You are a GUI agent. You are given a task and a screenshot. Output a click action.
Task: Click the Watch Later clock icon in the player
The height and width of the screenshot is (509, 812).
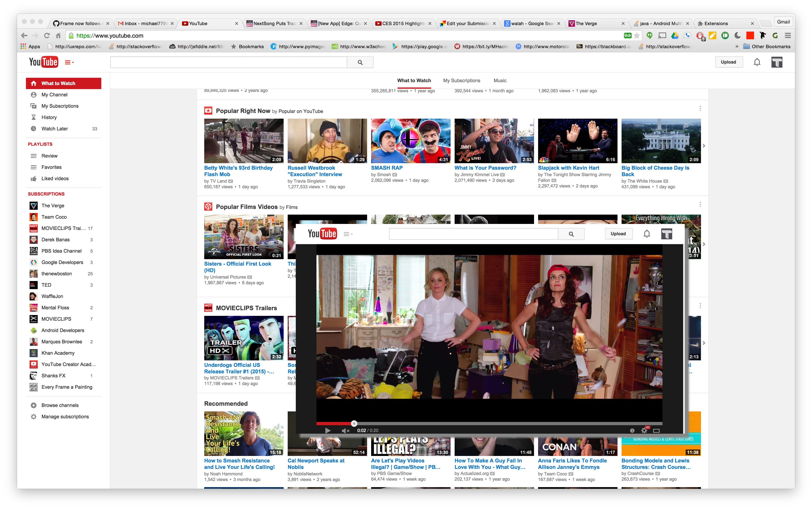pyautogui.click(x=632, y=431)
